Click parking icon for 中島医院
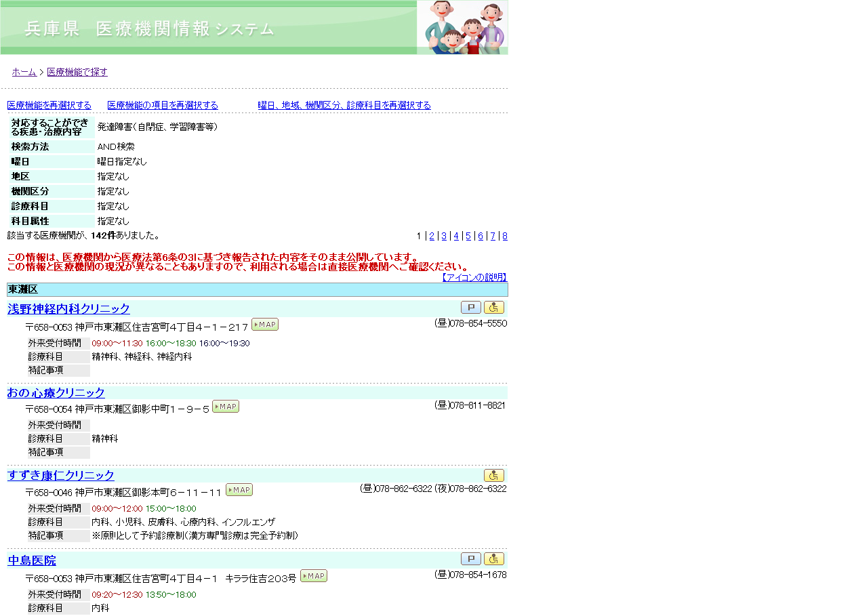 [471, 559]
